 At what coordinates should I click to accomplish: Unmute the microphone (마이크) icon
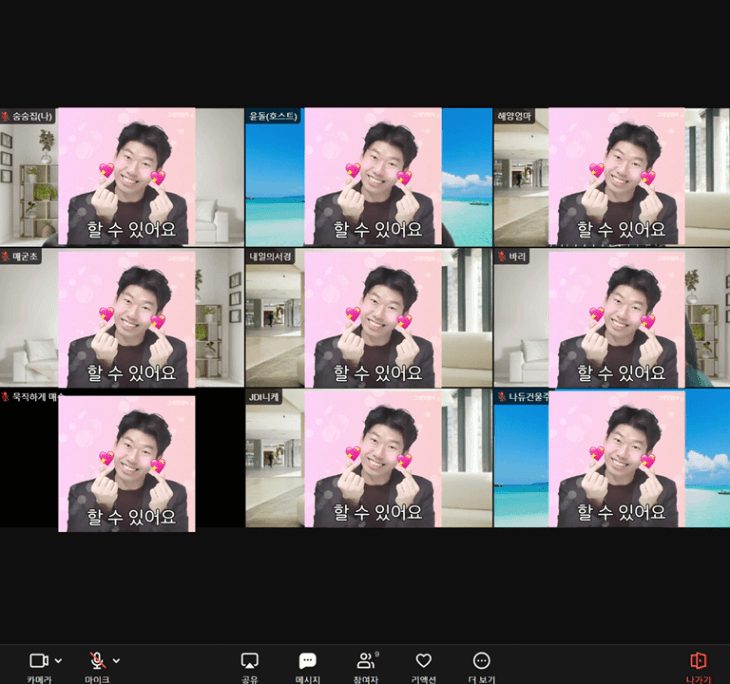(97, 661)
